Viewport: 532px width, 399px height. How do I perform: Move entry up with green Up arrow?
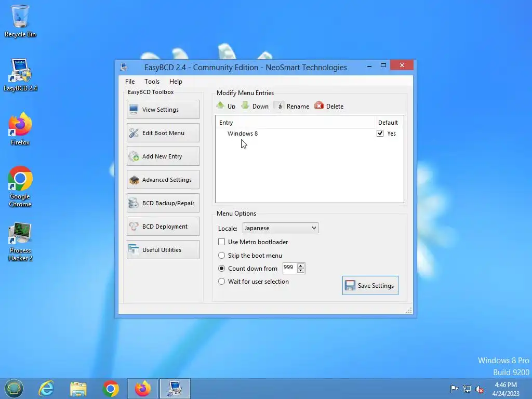point(220,105)
